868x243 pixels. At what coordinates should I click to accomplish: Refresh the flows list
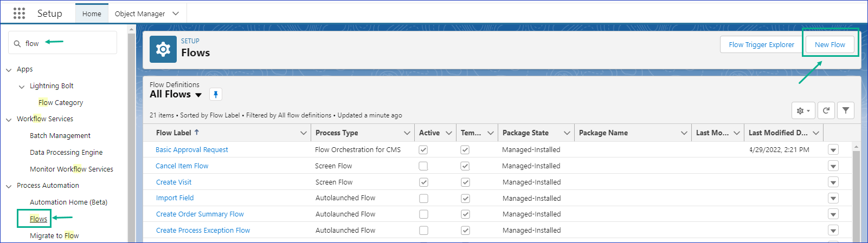tap(826, 110)
